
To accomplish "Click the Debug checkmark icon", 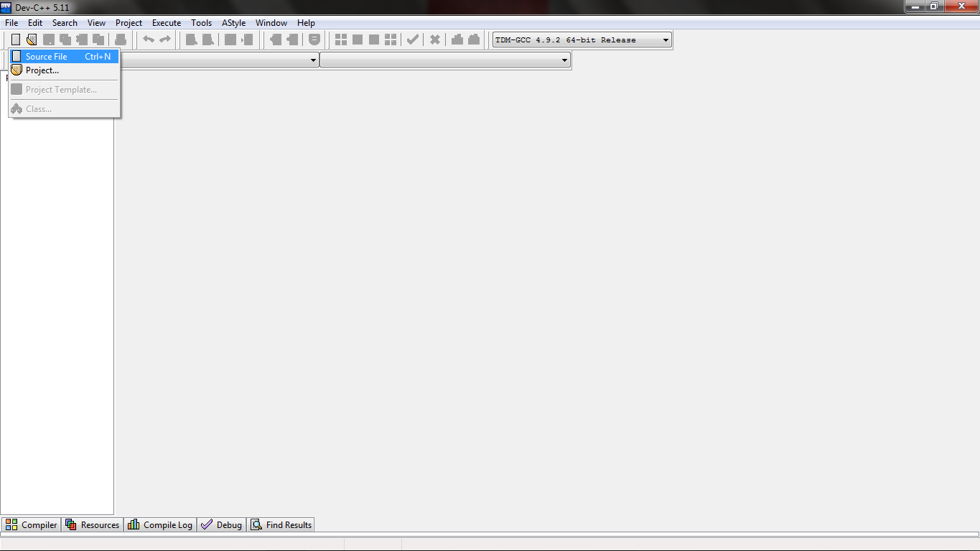I will click(x=413, y=40).
